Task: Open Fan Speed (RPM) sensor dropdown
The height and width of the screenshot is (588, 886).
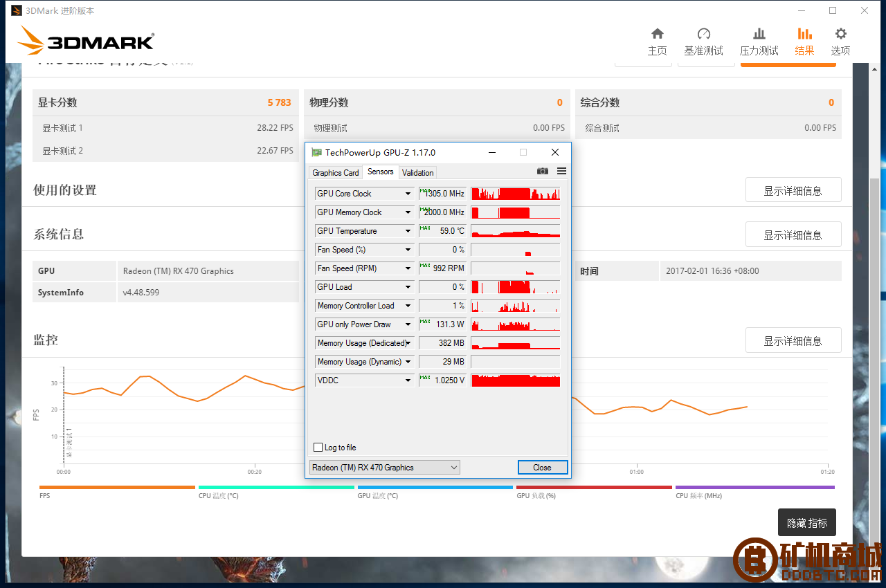Action: pos(408,268)
